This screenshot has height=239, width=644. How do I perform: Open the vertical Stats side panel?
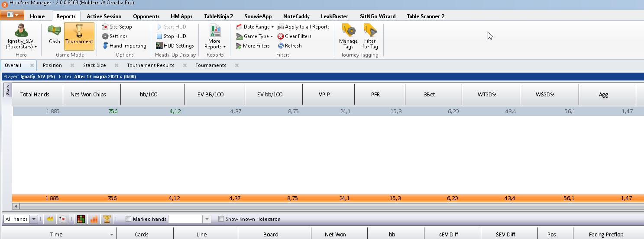[x=7, y=90]
